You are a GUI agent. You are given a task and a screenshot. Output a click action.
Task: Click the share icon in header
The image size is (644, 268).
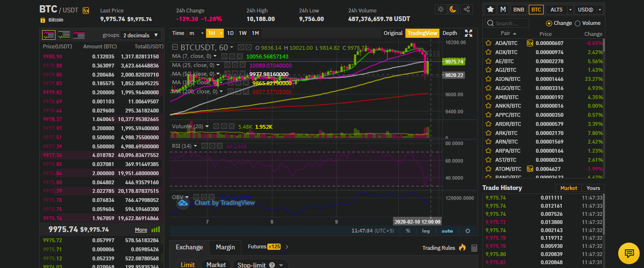[x=467, y=9]
